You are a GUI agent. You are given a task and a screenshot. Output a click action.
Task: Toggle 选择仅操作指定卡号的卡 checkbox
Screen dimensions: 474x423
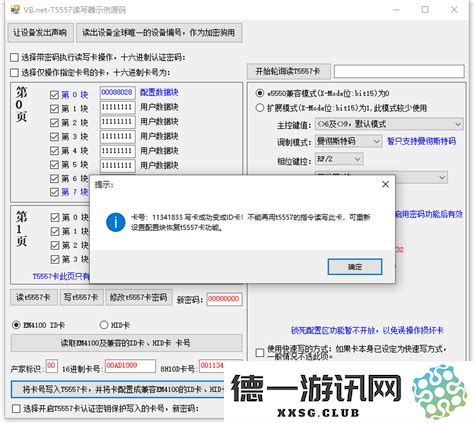pos(14,72)
